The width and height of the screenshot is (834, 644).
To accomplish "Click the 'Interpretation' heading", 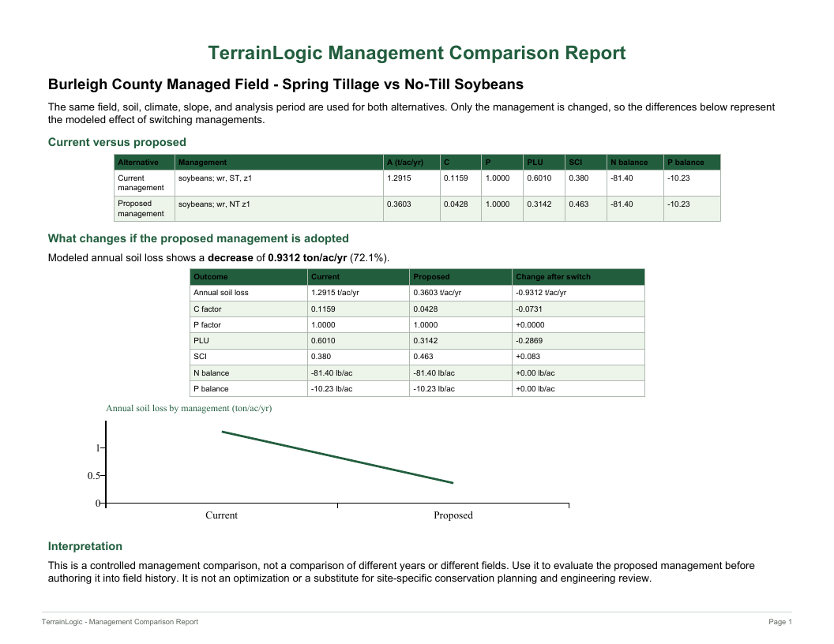I will 85,546.
